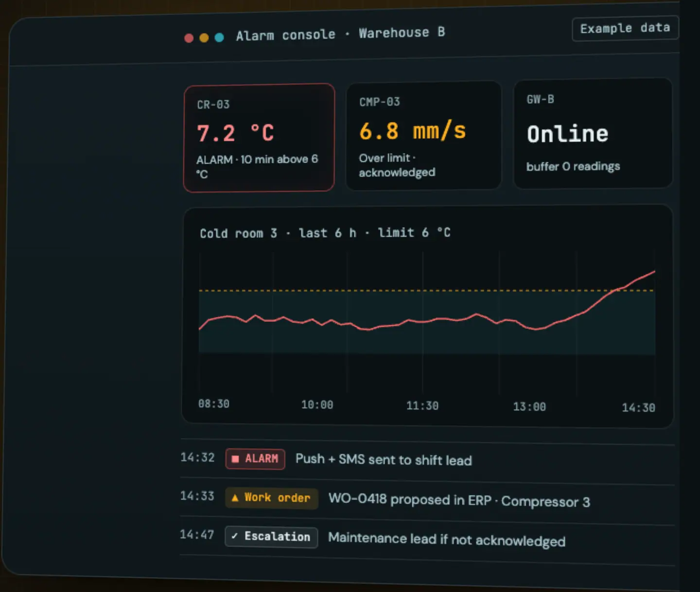The width and height of the screenshot is (700, 592).
Task: Click the chart title 'Cold room 3 · last 6 h'
Action: point(278,233)
